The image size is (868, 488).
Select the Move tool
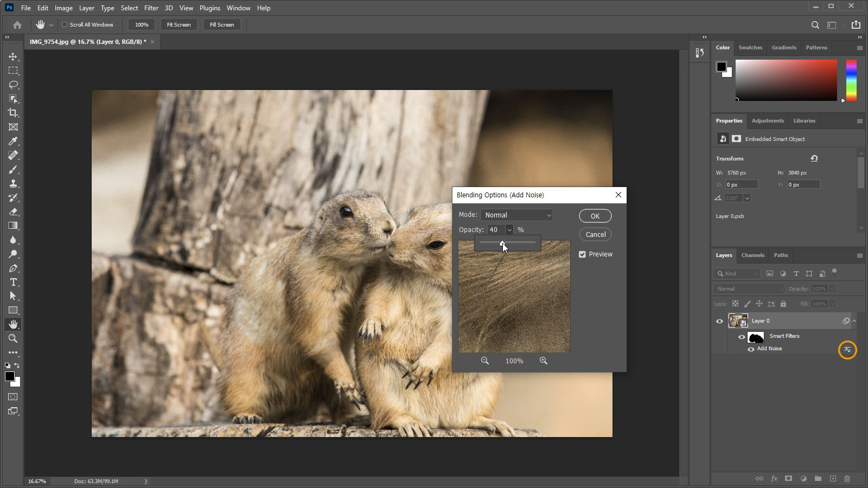[13, 56]
